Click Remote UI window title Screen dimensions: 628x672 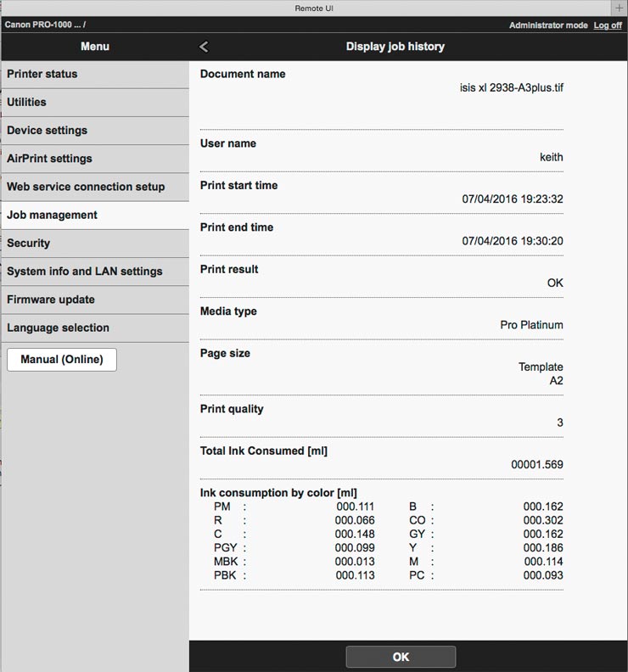coord(314,8)
